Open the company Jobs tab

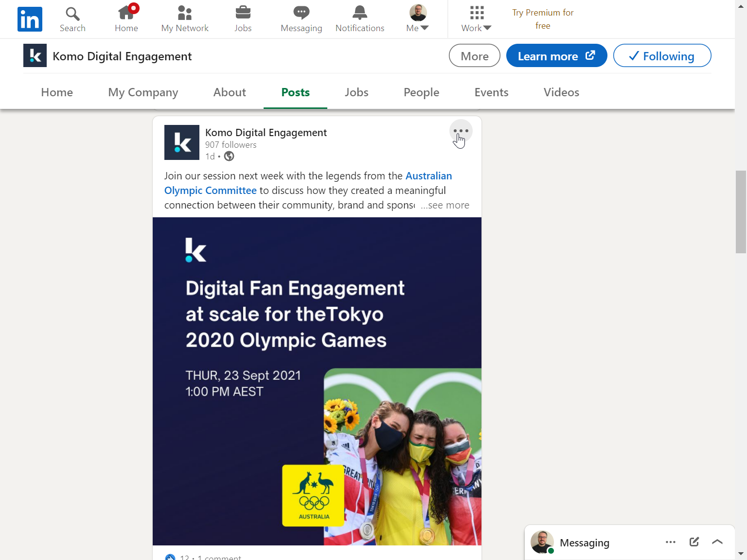356,92
